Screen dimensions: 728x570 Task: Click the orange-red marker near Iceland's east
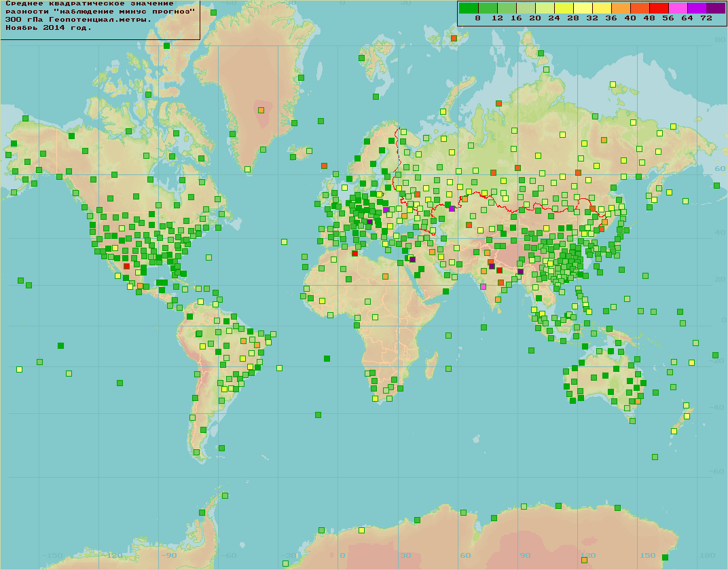point(324,166)
